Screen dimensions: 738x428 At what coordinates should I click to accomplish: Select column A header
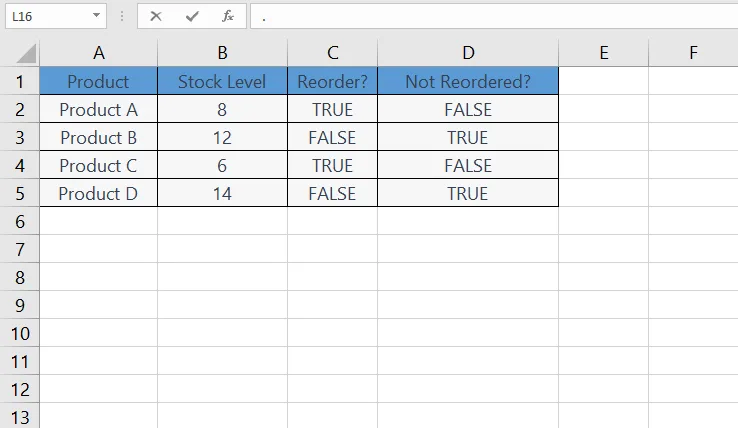click(98, 53)
